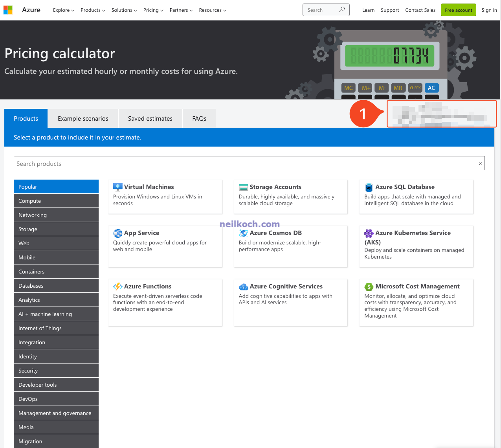Open the Resources dropdown
The image size is (501, 448).
pos(213,10)
